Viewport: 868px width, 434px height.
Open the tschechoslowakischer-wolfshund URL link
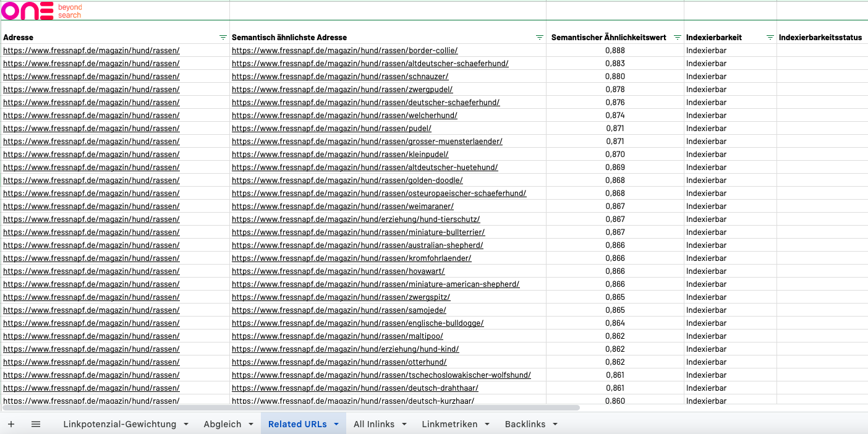[x=381, y=375]
